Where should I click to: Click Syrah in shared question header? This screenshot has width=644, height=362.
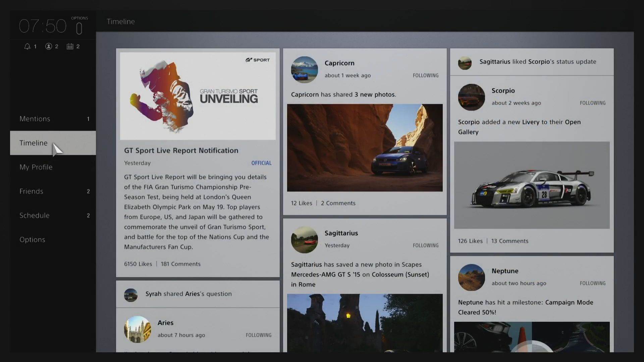153,294
